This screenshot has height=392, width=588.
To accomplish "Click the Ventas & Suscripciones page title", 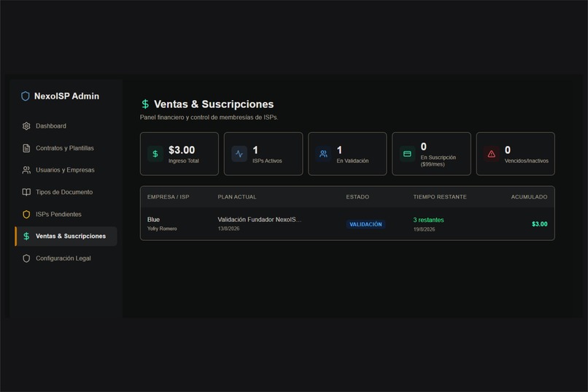I will 214,104.
